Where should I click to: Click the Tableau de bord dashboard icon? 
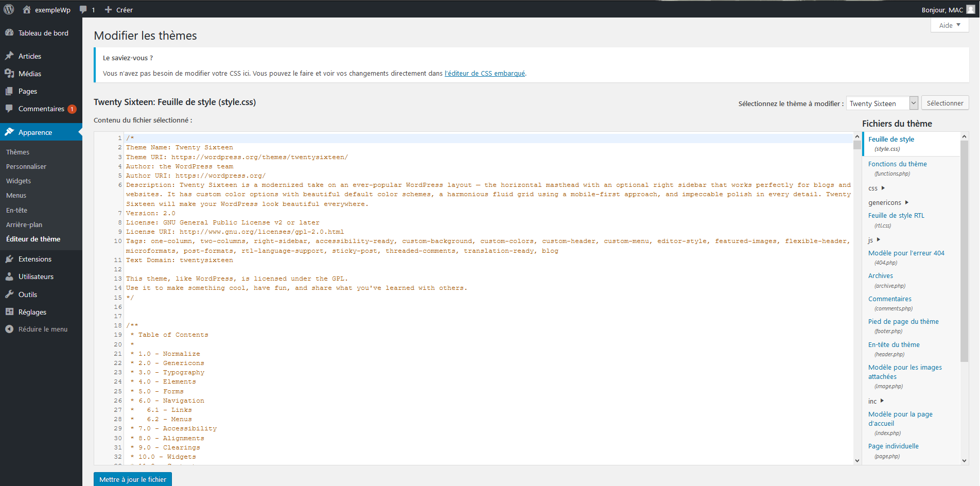pyautogui.click(x=9, y=32)
